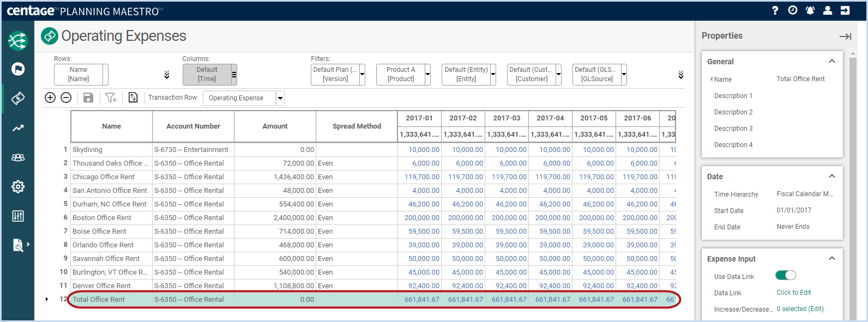Viewport: 868px width, 322px height.
Task: Collapse the Date properties section
Action: click(x=832, y=177)
